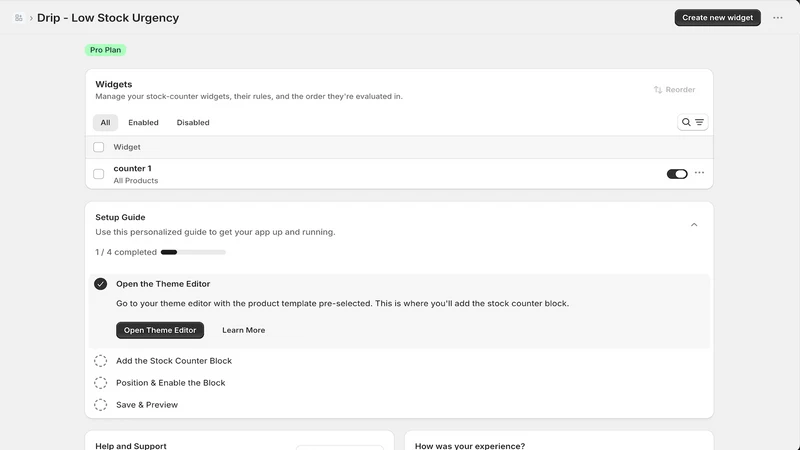The height and width of the screenshot is (450, 800).
Task: Click the Open the Theme Editor step title
Action: pyautogui.click(x=163, y=284)
